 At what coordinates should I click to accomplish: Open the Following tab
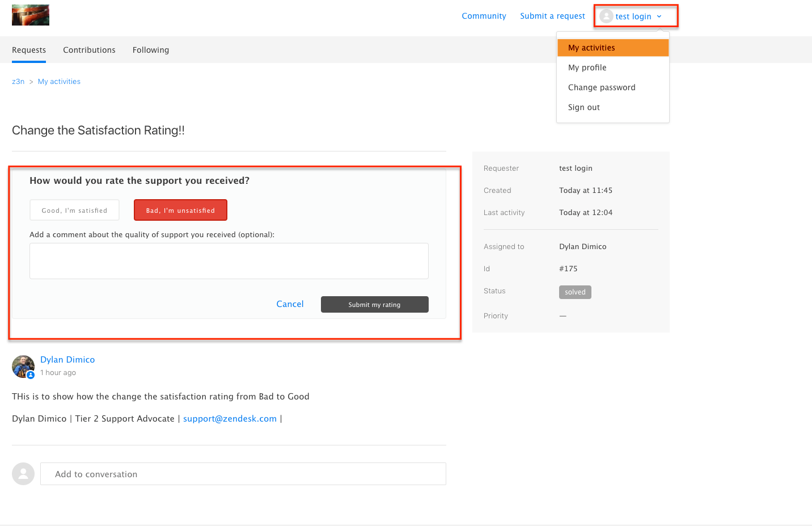[151, 50]
